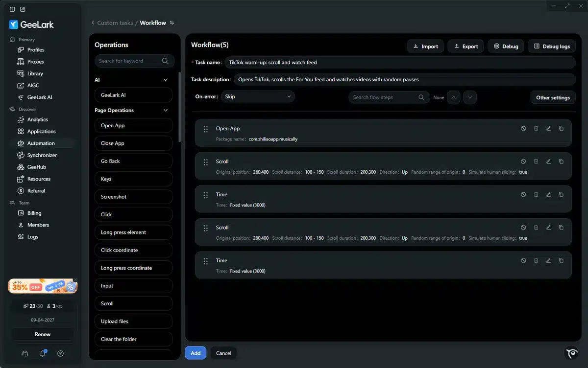Click the compose/edit icon beside sidebar toggle
The width and height of the screenshot is (588, 368).
(x=23, y=9)
